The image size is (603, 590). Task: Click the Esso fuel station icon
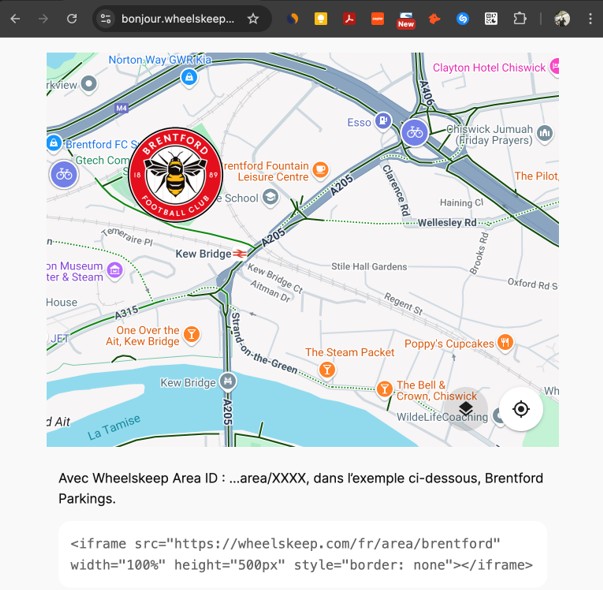[383, 121]
